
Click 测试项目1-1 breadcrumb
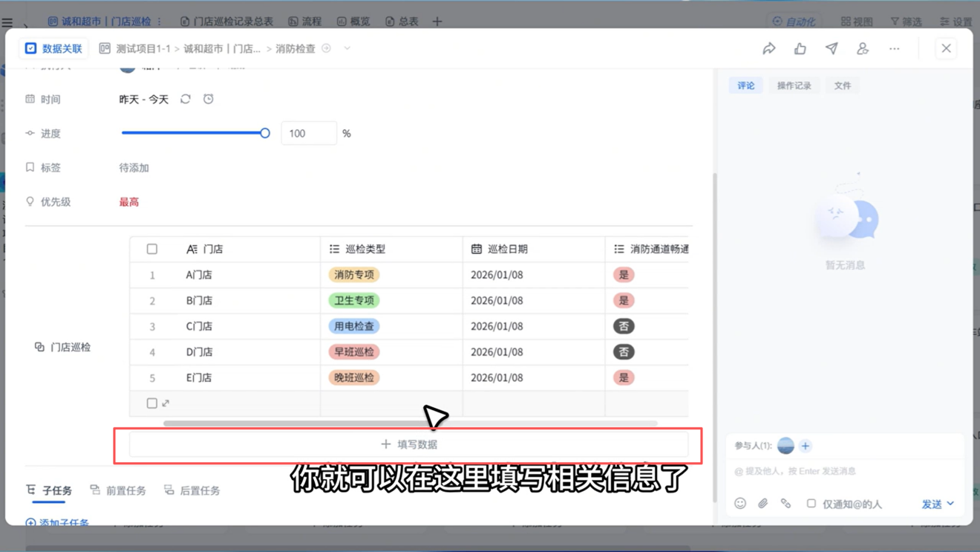point(143,48)
